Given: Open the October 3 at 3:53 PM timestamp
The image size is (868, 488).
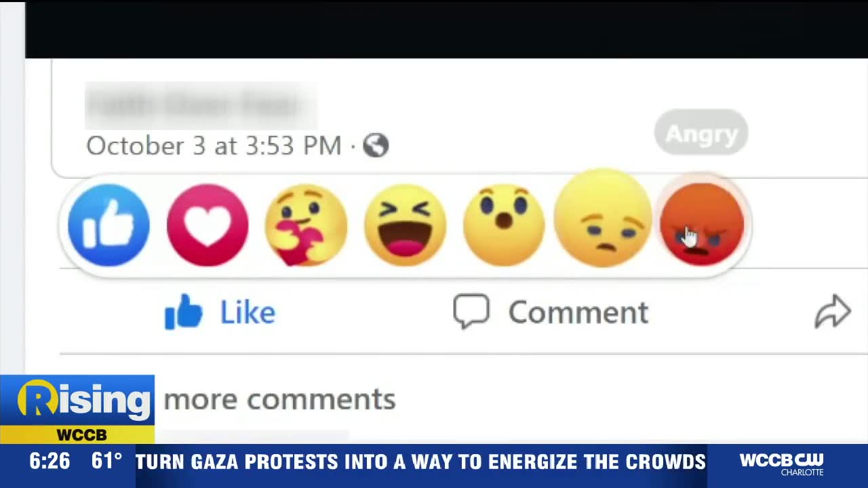Looking at the screenshot, I should [x=214, y=146].
